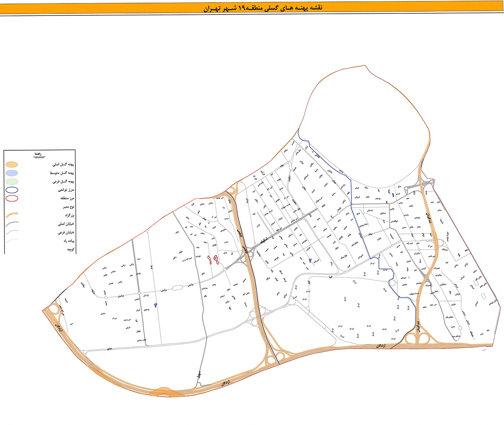The width and height of the screenshot is (504, 425).
Task: Click the شقایق street label in the southwest
Action: pyautogui.click(x=110, y=348)
